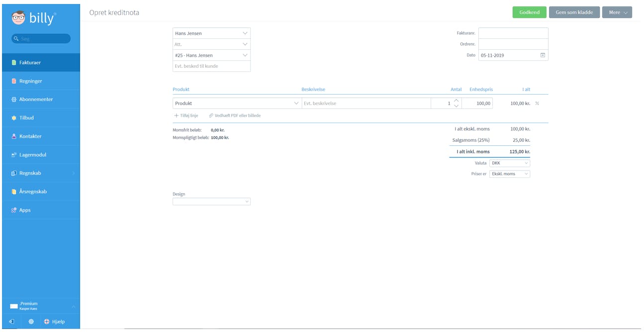Click the Salgsmoms (25%) label

click(471, 140)
